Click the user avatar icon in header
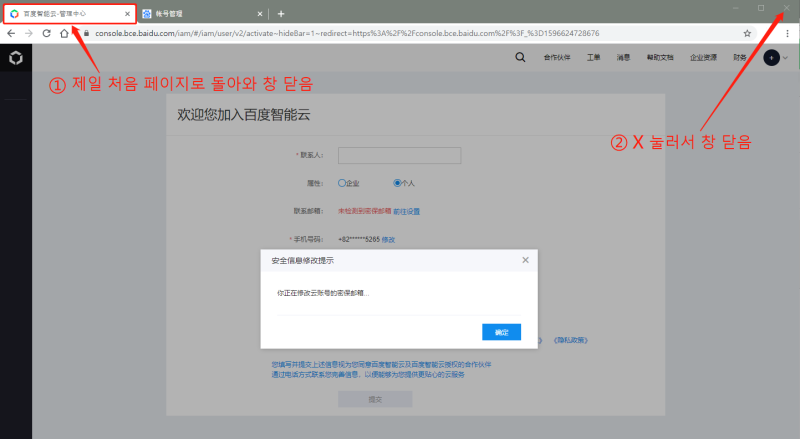 click(x=771, y=58)
